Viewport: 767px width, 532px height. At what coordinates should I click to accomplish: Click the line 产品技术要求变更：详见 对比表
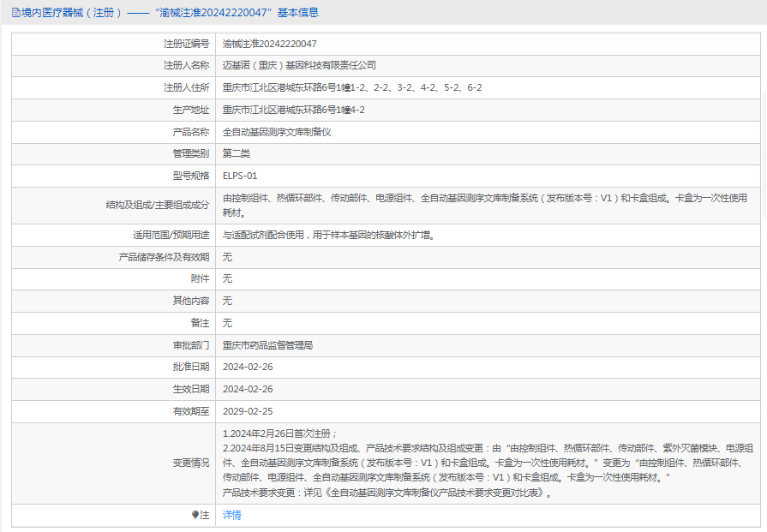click(x=388, y=493)
